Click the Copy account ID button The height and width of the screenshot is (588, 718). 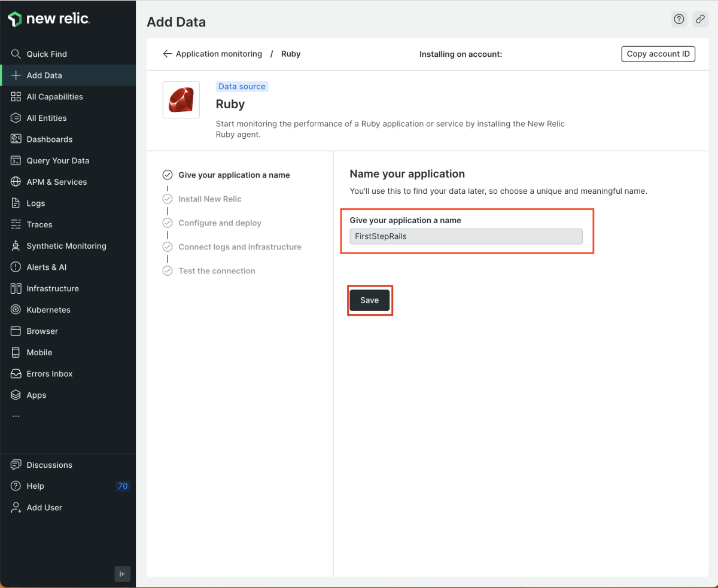(x=658, y=54)
